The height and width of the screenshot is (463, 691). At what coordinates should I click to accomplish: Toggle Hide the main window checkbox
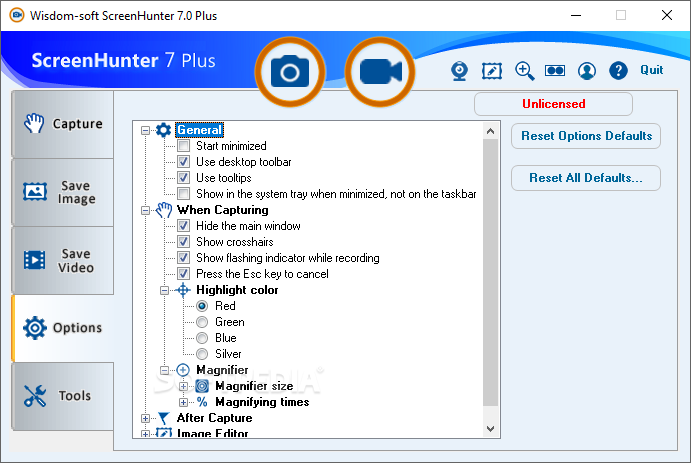184,226
